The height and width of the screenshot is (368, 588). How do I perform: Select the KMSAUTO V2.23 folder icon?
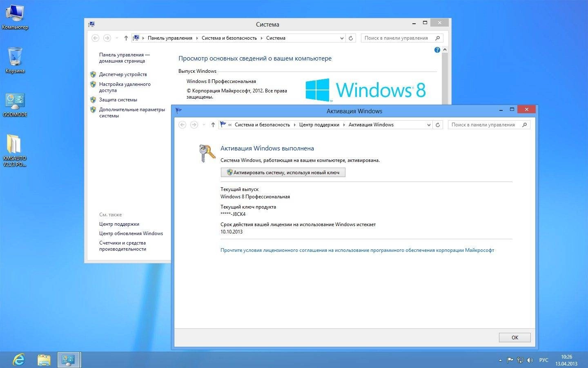tap(15, 150)
